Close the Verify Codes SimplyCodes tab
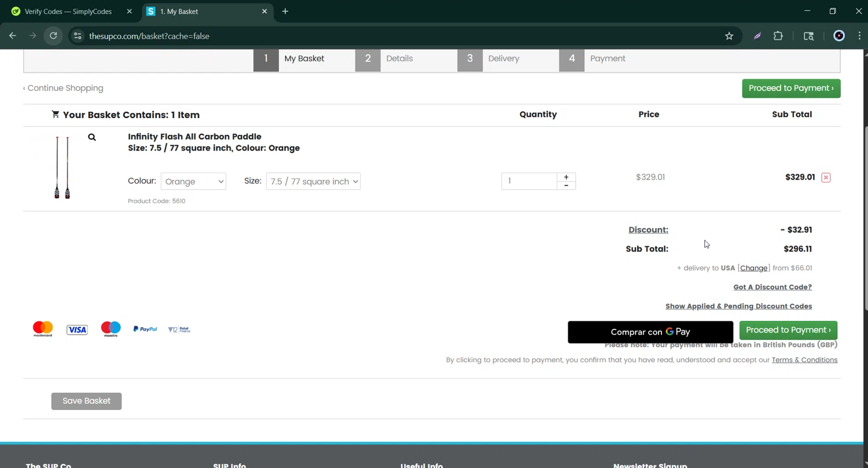The height and width of the screenshot is (468, 868). coord(129,12)
